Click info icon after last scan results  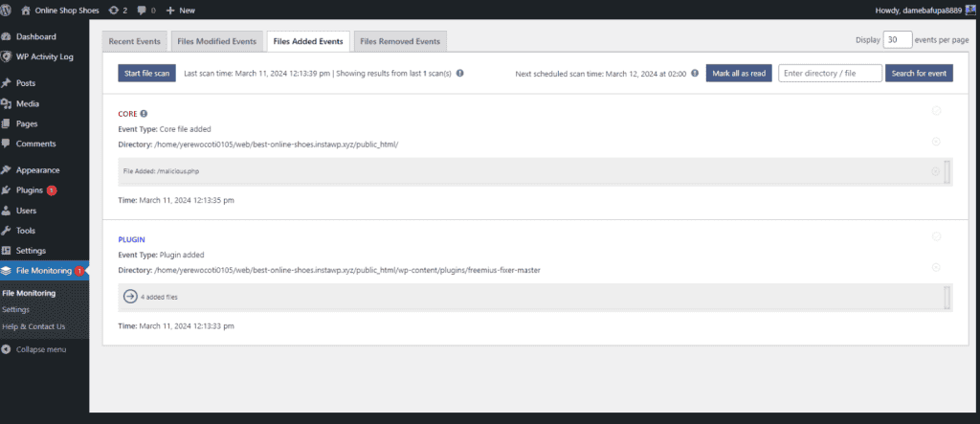click(460, 73)
